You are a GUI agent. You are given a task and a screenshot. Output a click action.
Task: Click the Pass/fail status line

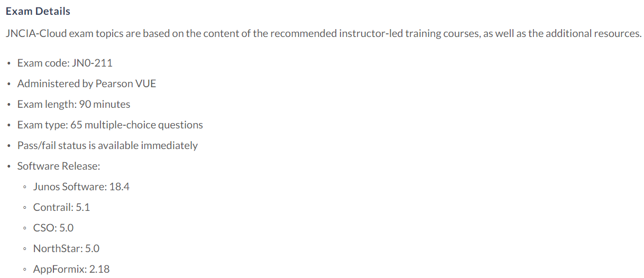107,145
